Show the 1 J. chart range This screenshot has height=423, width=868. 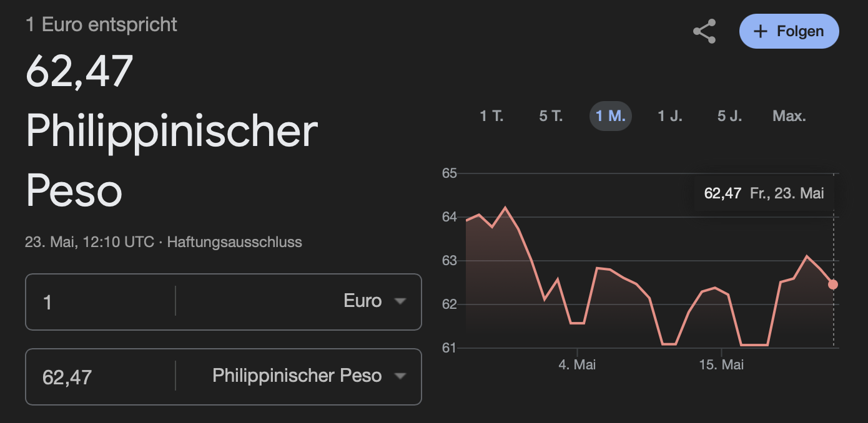670,116
